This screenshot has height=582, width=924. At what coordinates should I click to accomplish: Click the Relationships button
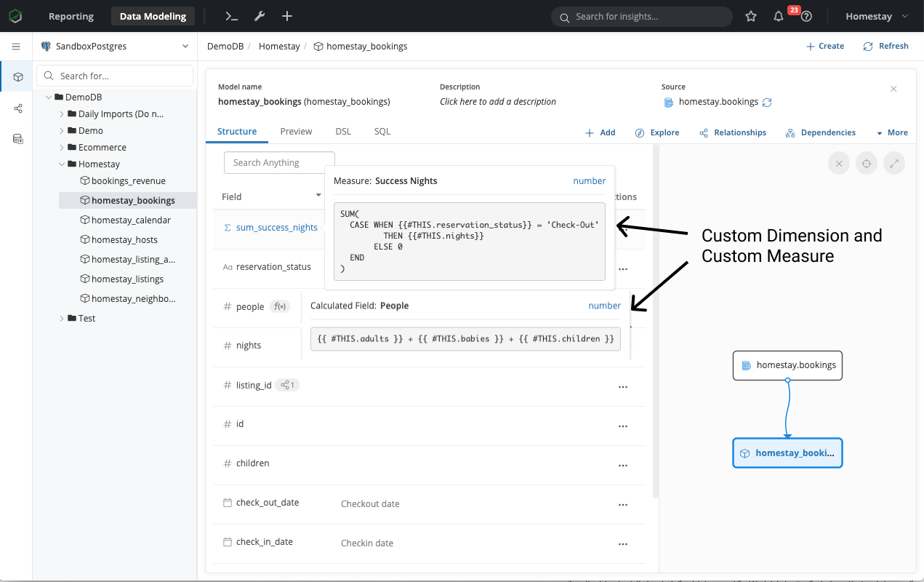click(x=733, y=132)
